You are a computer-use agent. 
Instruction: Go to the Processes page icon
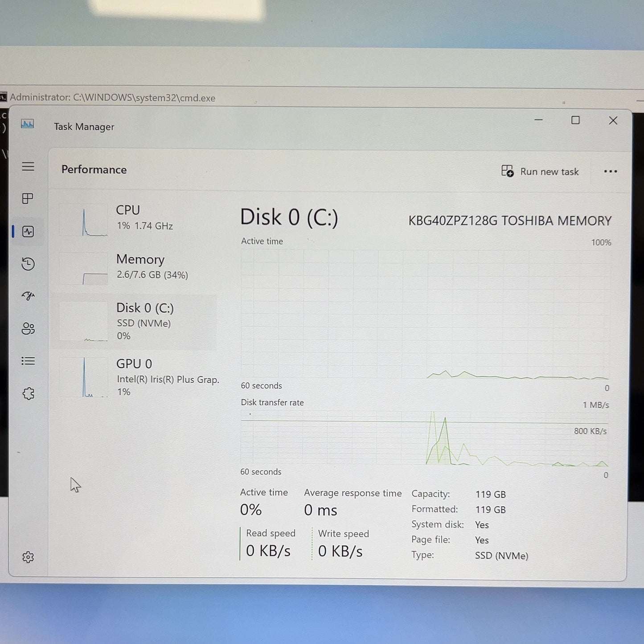[x=28, y=198]
